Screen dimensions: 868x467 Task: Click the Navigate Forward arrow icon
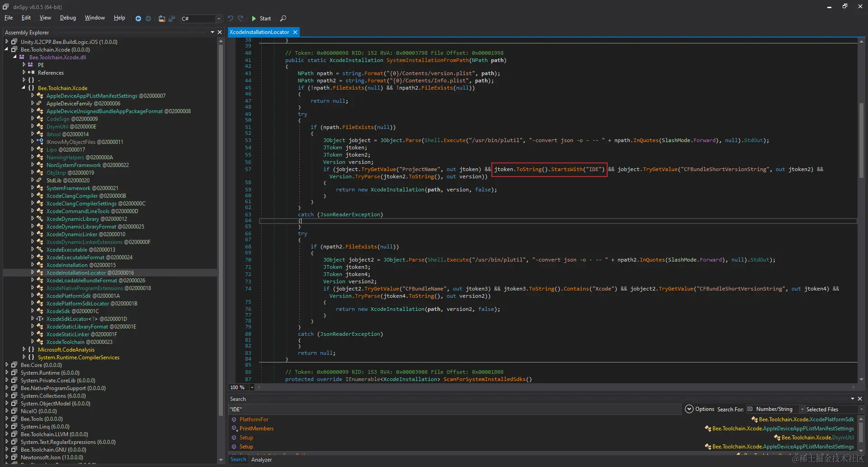coord(148,19)
